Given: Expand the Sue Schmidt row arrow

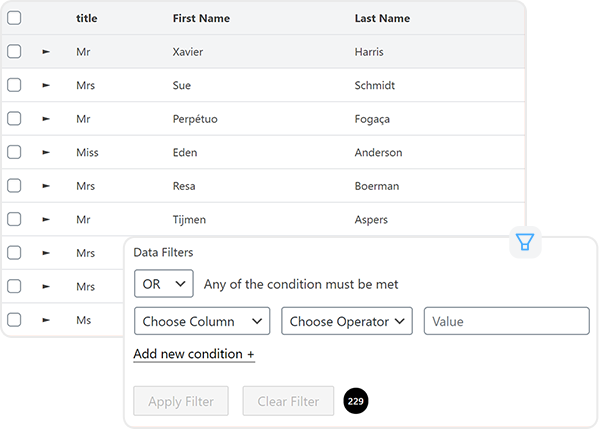Looking at the screenshot, I should pos(46,85).
